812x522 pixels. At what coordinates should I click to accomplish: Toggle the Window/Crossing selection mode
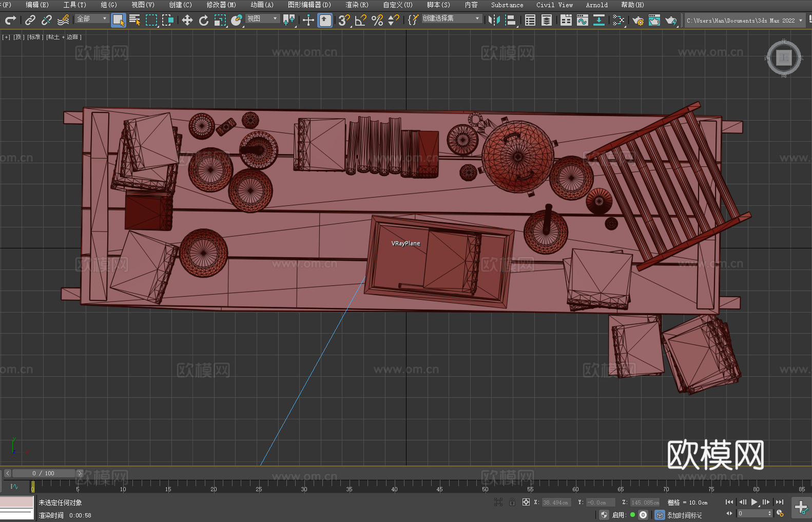[x=168, y=20]
